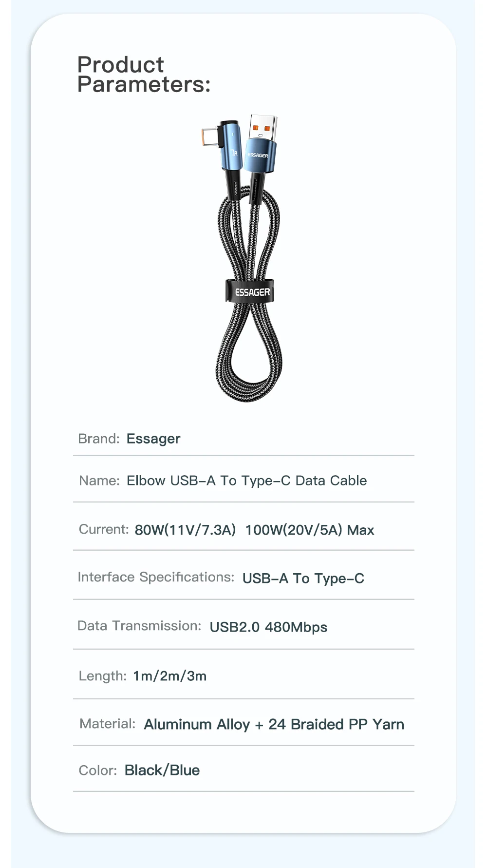Click the Aluminum Alloy + 24 Braided PP Yarn text

point(274,724)
